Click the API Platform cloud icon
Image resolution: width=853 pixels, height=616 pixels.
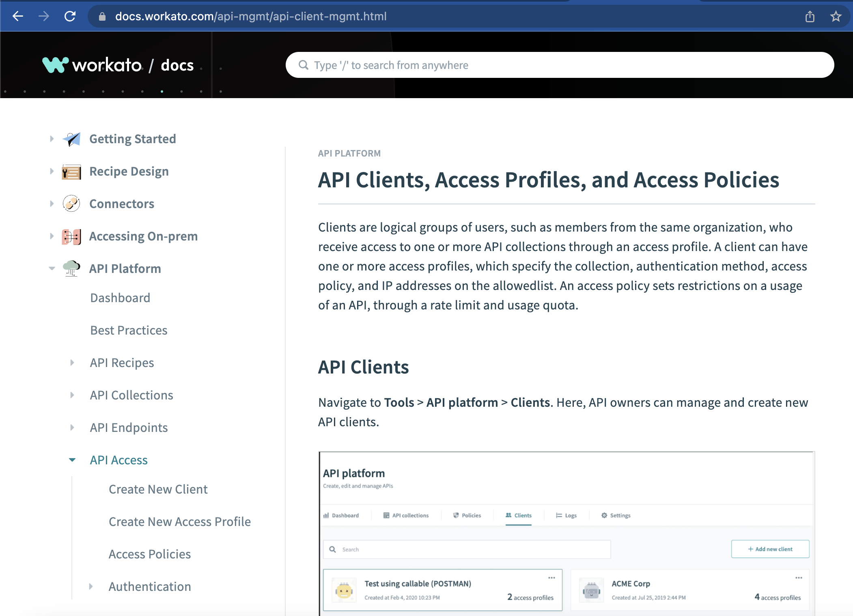tap(71, 268)
